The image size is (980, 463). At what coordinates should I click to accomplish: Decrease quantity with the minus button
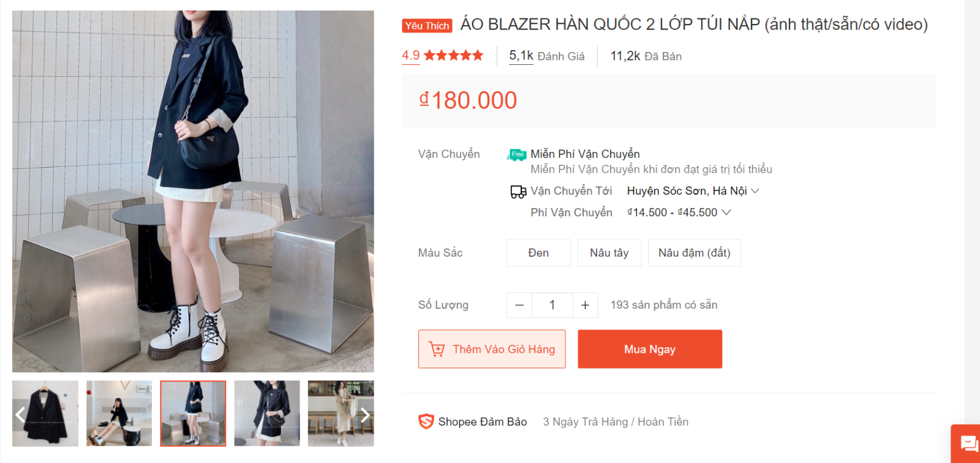point(519,305)
